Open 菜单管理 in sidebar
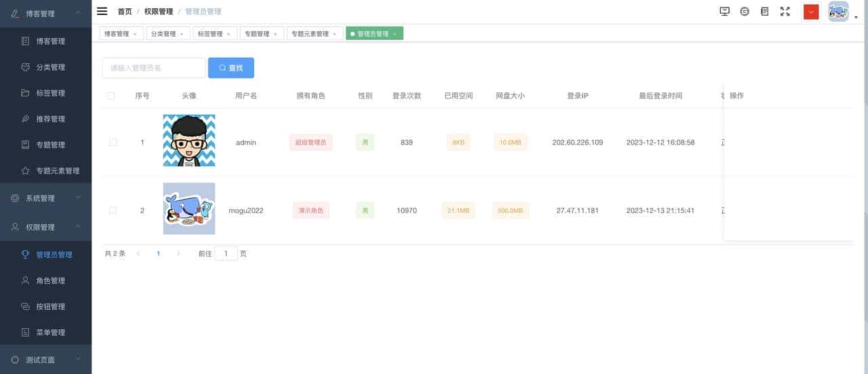Screen dimensions: 868x374 click(x=51, y=332)
